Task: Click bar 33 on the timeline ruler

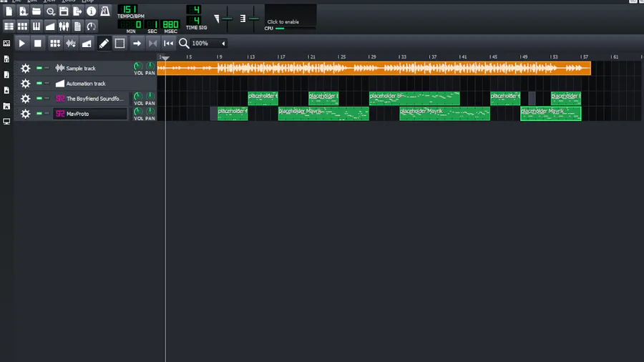Action: [x=401, y=57]
